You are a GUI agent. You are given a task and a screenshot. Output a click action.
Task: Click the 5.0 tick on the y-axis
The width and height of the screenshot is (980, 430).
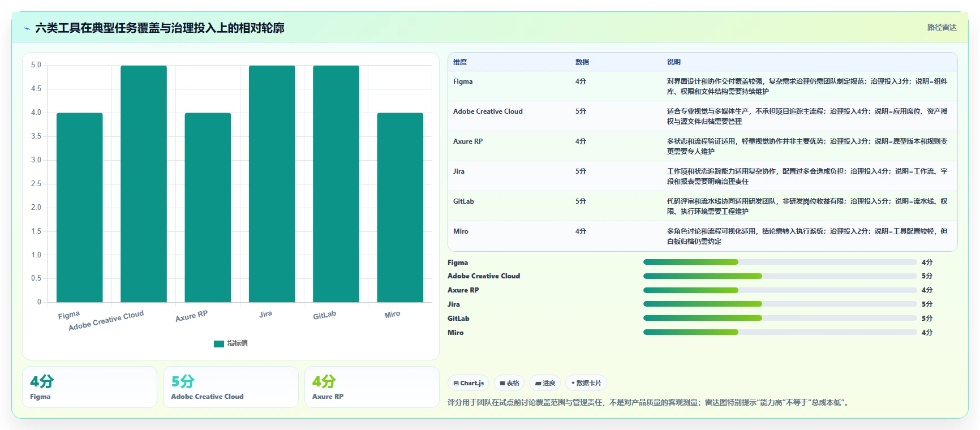click(x=36, y=65)
